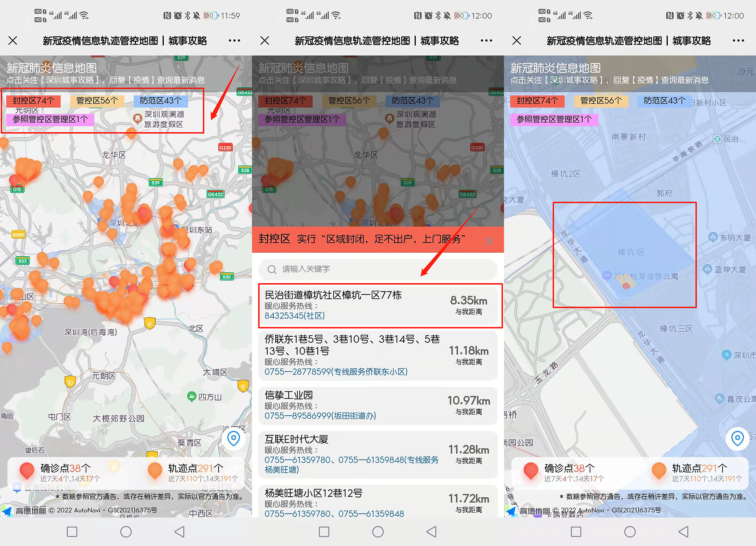Viewport: 756px width, 546px height.
Task: Tap the 樟坑三区 label on right map
Action: tap(676, 329)
